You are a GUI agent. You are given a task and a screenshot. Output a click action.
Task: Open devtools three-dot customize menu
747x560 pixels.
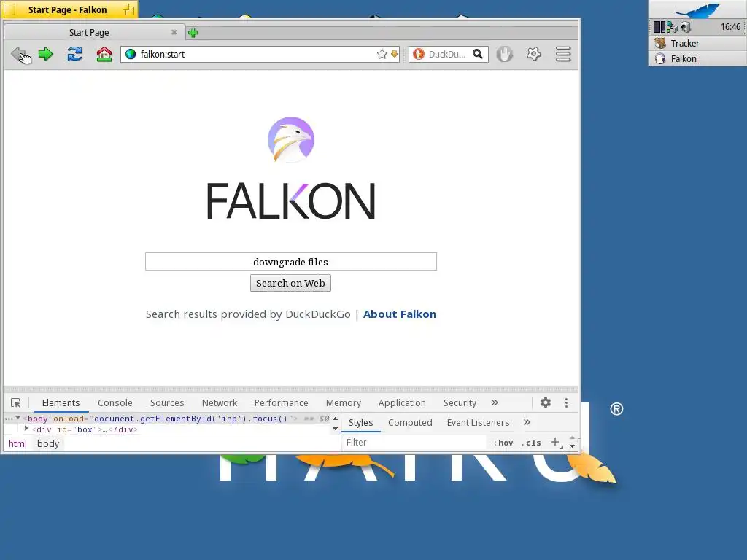click(x=566, y=402)
